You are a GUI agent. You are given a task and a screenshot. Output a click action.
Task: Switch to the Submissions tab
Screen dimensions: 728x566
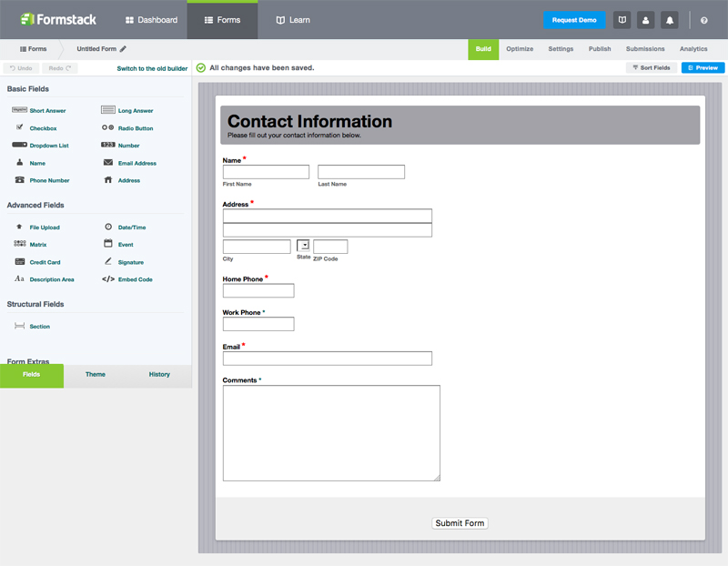pyautogui.click(x=645, y=49)
